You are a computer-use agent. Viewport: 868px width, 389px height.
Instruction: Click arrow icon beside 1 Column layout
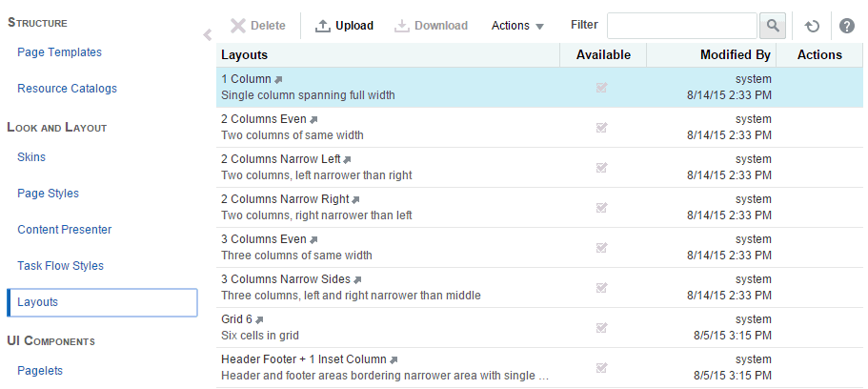[279, 79]
